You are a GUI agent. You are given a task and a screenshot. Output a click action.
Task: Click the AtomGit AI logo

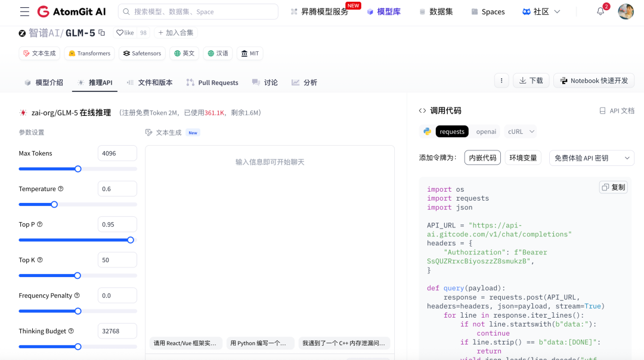[72, 11]
